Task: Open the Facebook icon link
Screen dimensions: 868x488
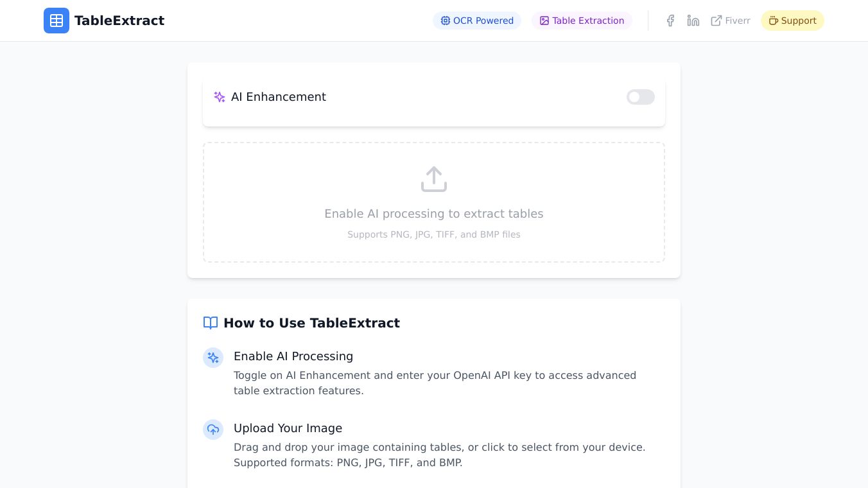Action: 670,21
